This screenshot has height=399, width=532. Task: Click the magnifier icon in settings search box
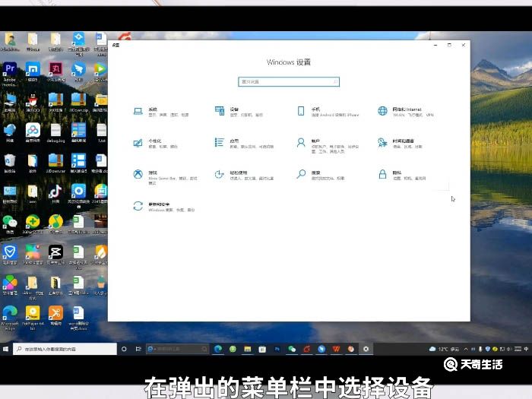point(335,82)
